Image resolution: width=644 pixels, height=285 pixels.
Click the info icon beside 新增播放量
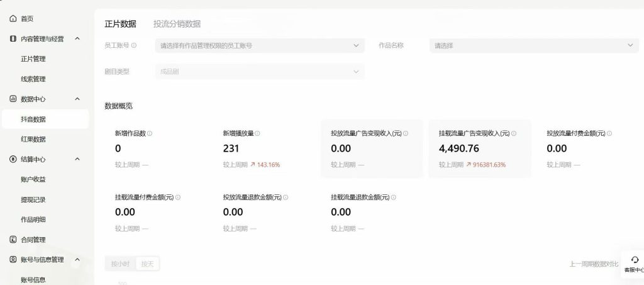click(x=257, y=133)
